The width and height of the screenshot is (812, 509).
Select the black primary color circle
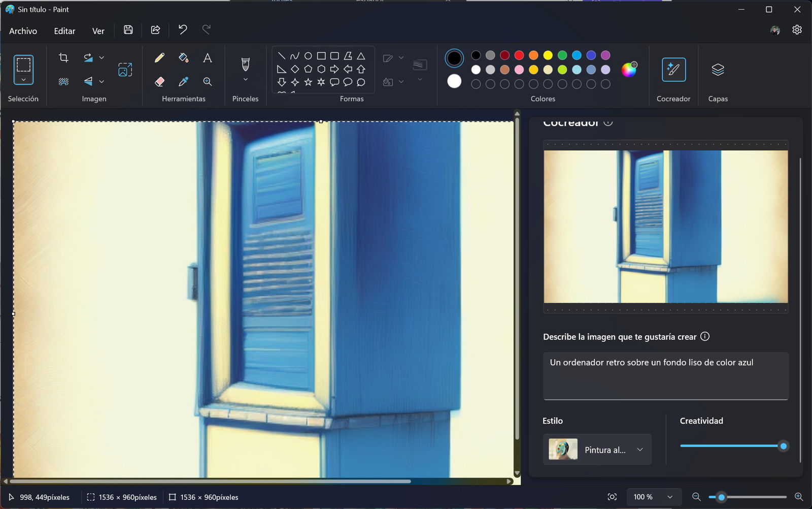[x=454, y=58]
